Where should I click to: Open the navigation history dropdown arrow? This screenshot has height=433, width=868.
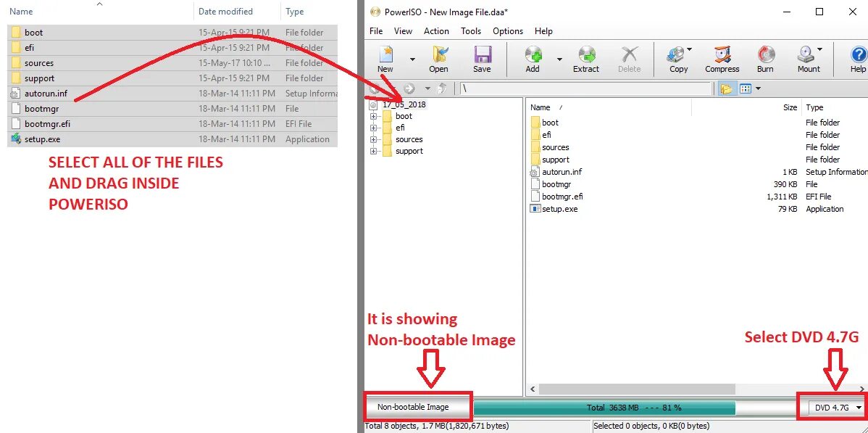pyautogui.click(x=427, y=88)
